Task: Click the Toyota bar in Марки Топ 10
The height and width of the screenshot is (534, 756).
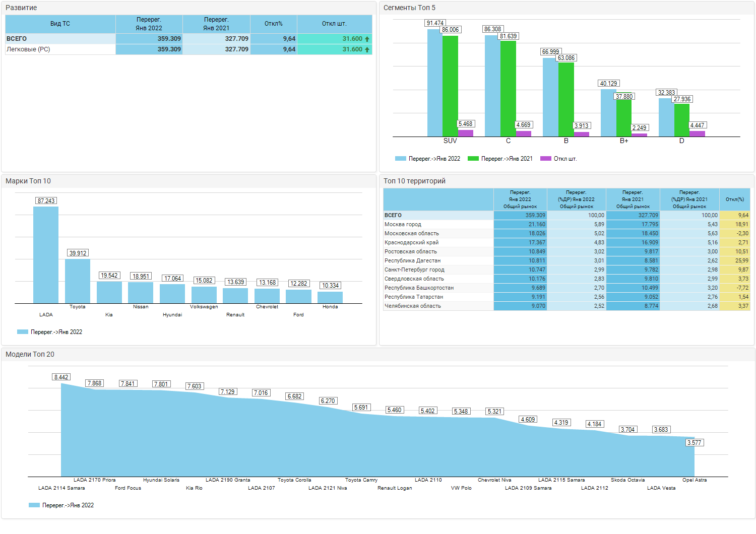Action: 78,281
